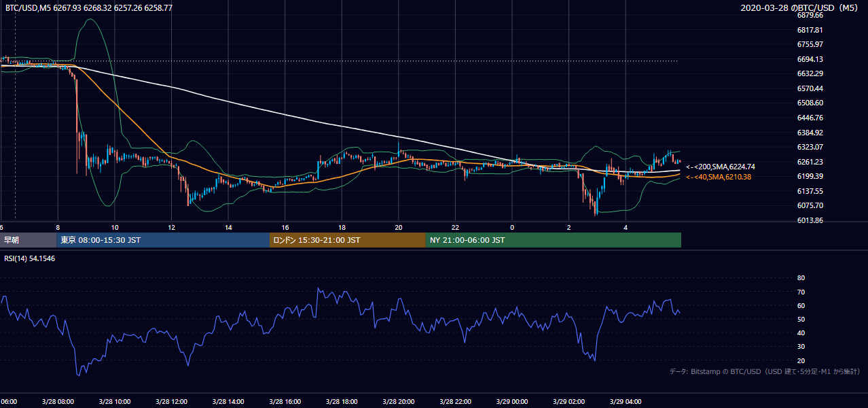Click the 3/29 00:00 date label
Image resolution: width=868 pixels, height=408 pixels.
click(x=511, y=401)
